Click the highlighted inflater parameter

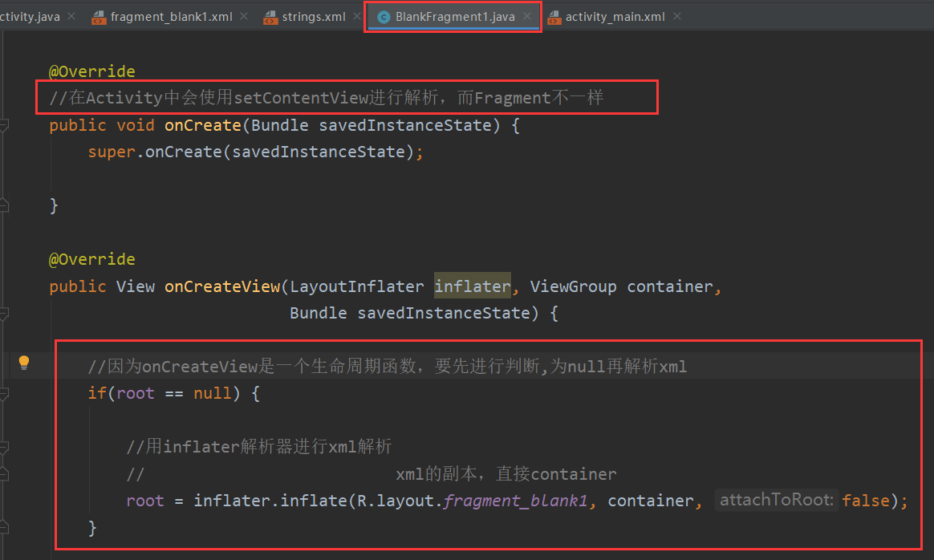(x=473, y=286)
